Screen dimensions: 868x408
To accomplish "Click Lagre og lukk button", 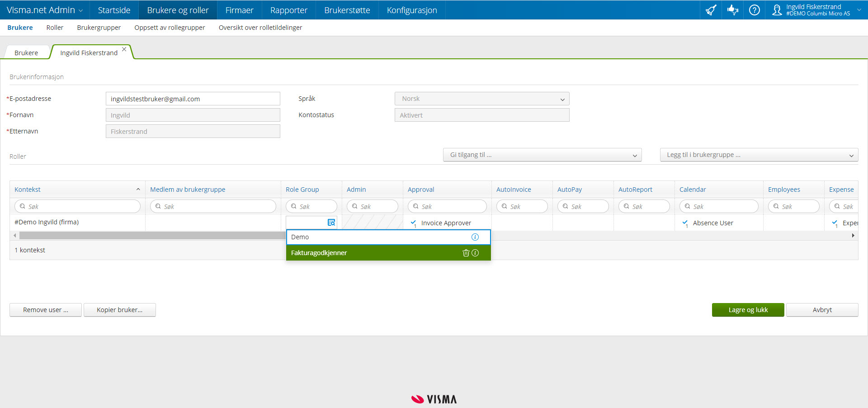I will (x=748, y=310).
